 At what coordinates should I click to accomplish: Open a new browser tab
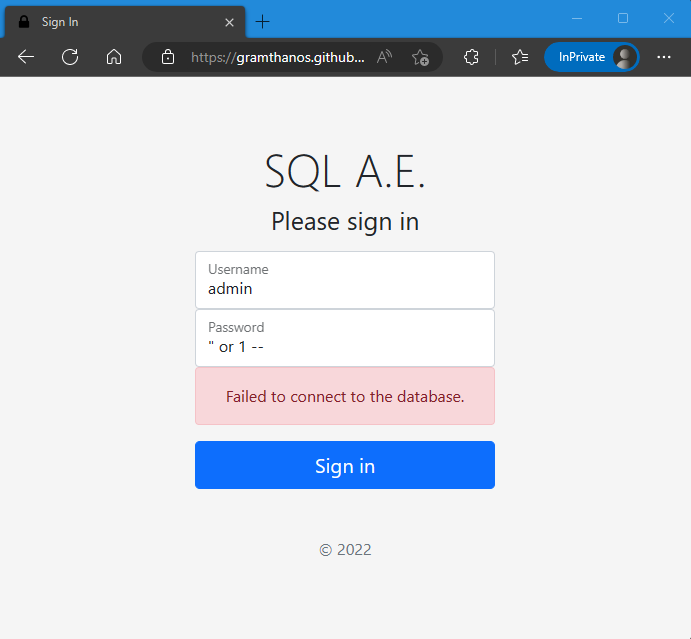pyautogui.click(x=263, y=21)
